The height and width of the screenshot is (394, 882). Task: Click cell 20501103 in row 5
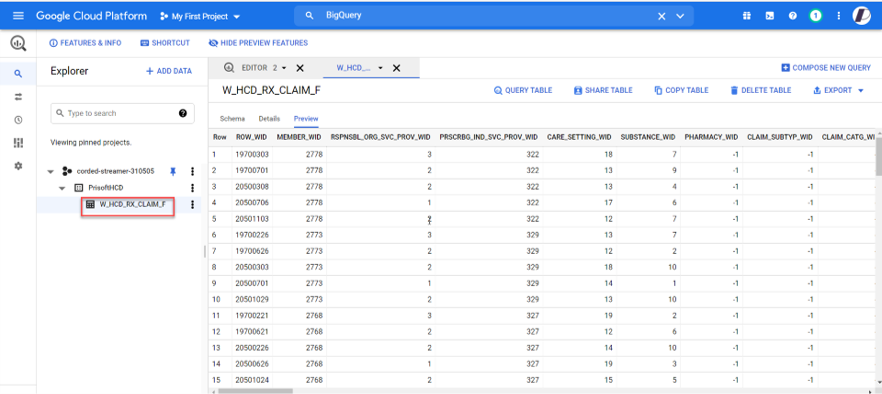point(251,219)
